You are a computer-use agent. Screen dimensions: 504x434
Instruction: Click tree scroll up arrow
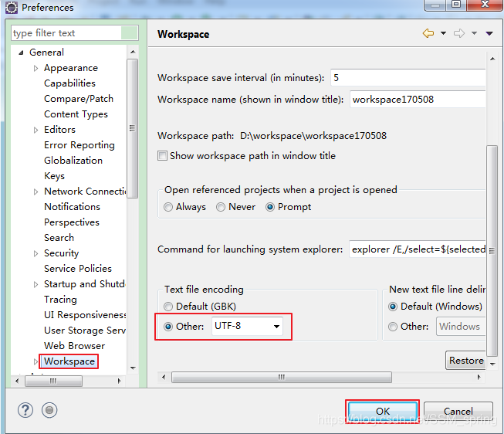[x=133, y=52]
